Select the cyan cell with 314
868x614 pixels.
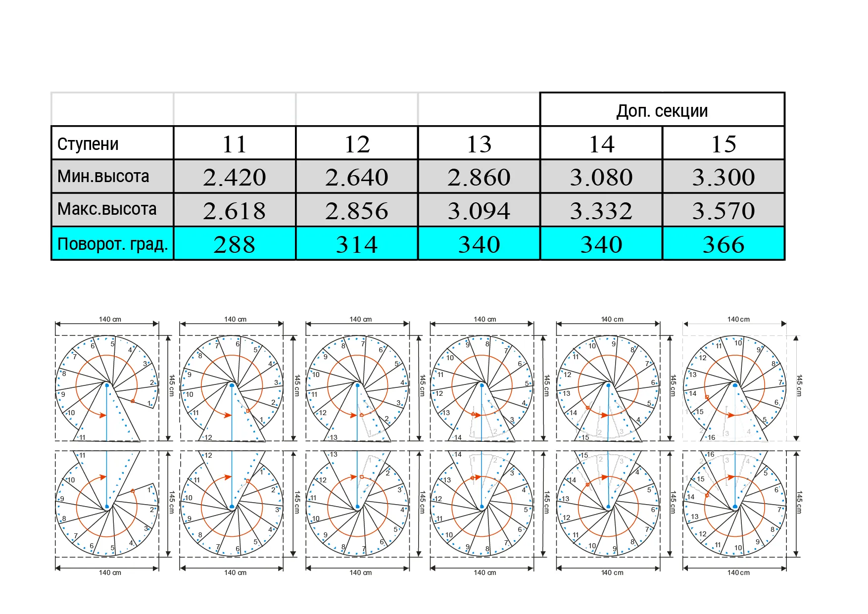pos(357,243)
